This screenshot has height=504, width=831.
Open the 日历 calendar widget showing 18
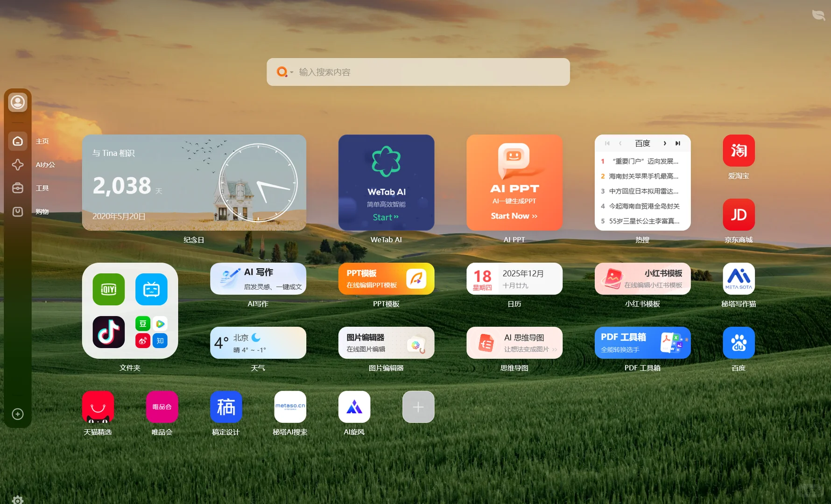[514, 279]
